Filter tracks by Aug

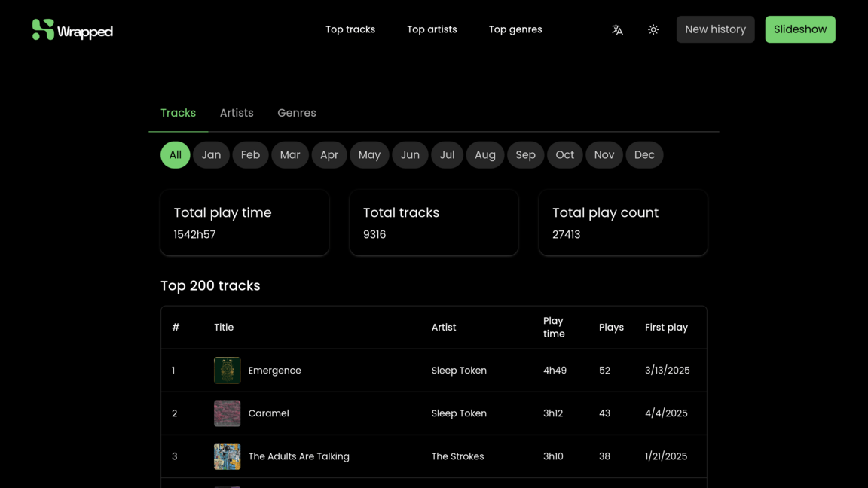pos(485,154)
